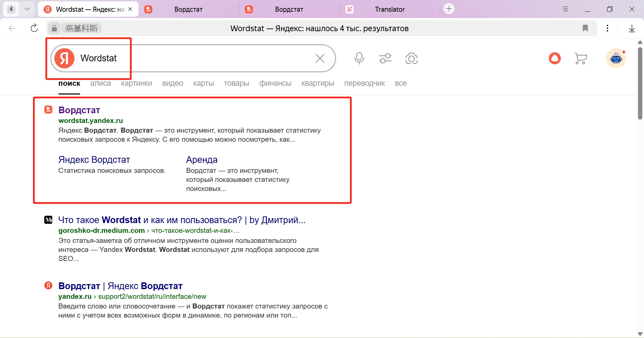Open the search settings sliders icon
The width and height of the screenshot is (644, 338).
pos(385,58)
